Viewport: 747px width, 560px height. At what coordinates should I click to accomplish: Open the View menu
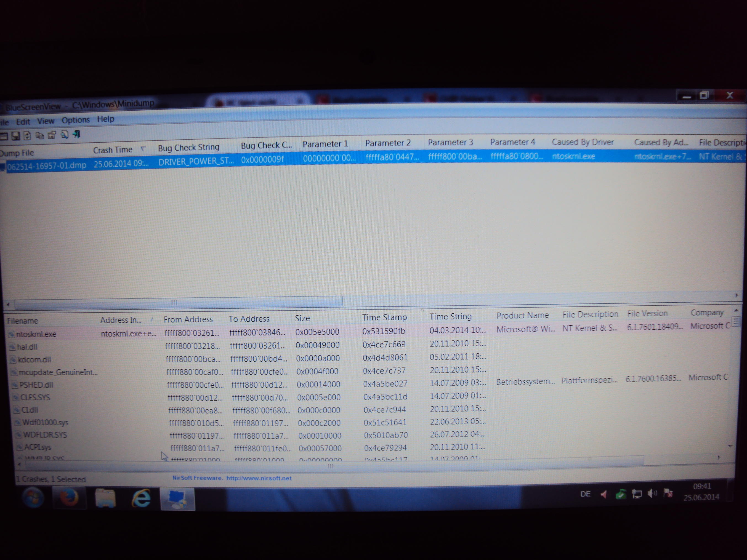[x=46, y=121]
